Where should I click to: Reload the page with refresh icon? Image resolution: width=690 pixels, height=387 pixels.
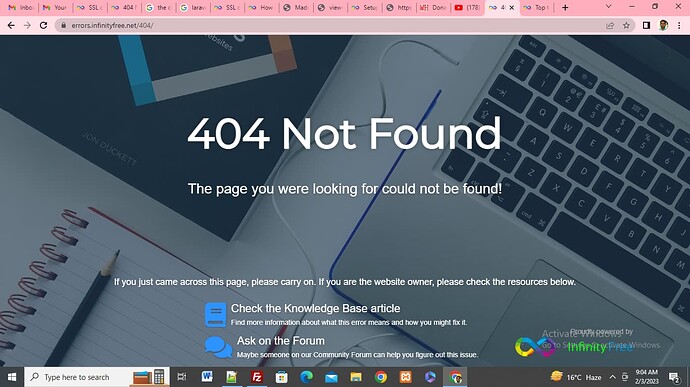point(43,26)
